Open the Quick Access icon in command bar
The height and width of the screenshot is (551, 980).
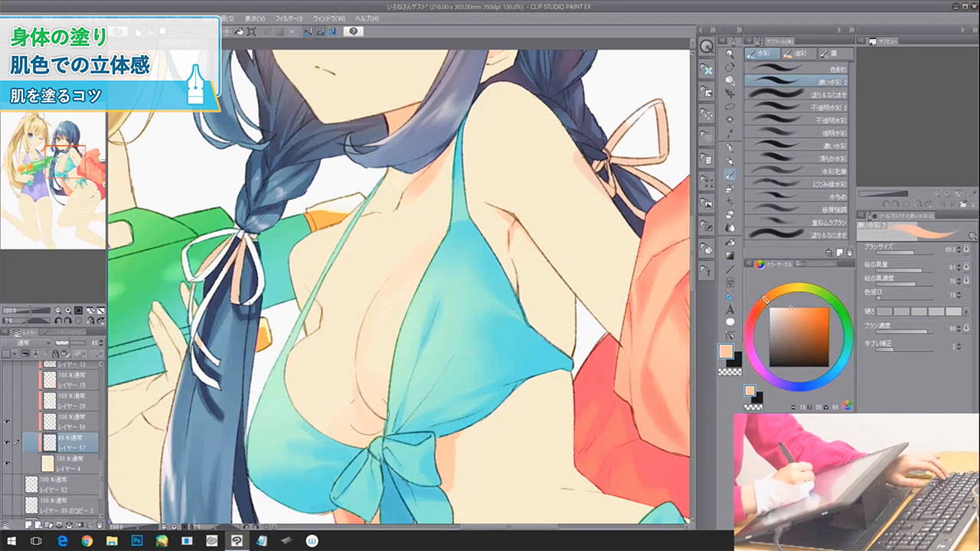tap(707, 46)
